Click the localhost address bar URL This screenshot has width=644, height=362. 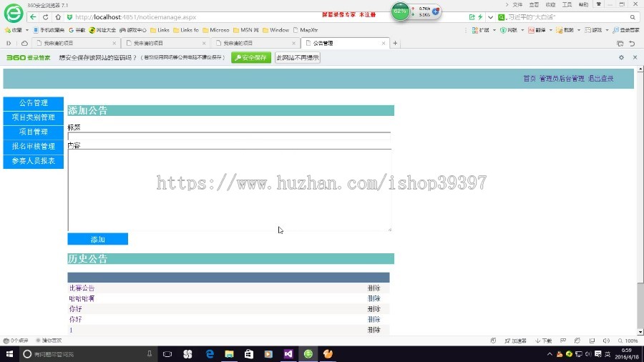(x=135, y=17)
